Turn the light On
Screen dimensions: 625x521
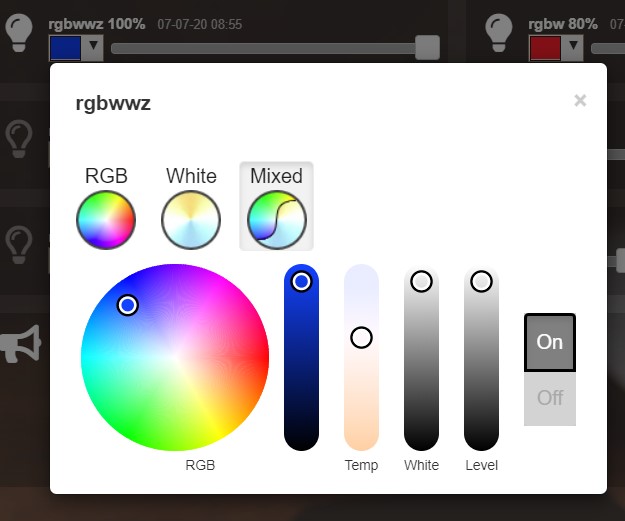[x=550, y=342]
